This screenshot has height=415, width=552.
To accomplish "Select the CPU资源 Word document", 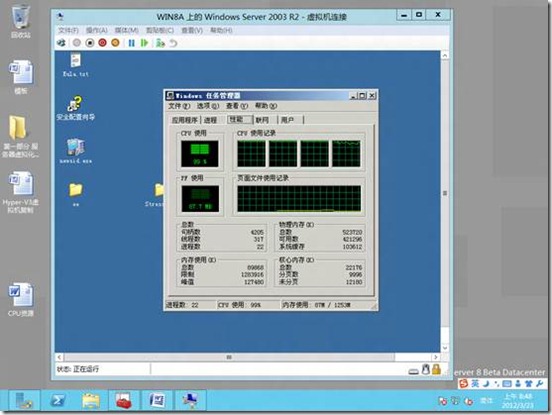I will pyautogui.click(x=21, y=299).
